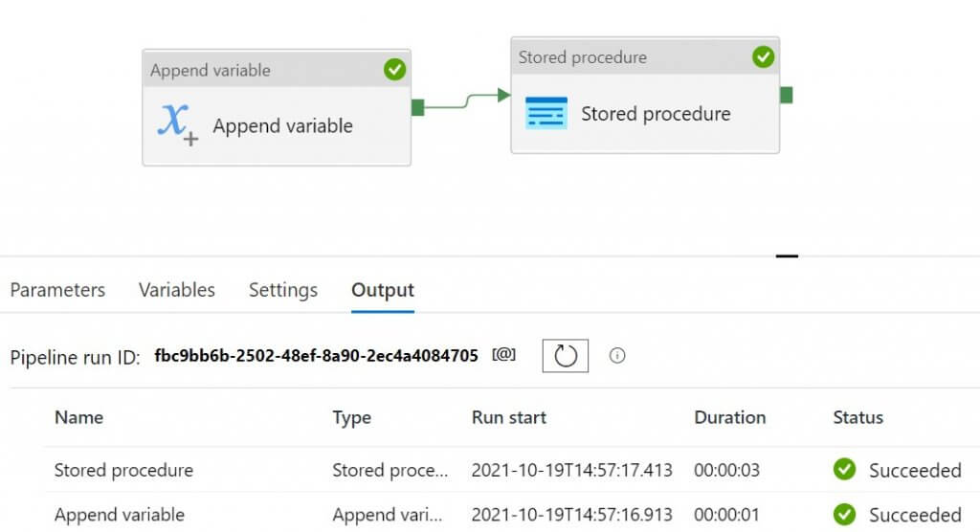The width and height of the screenshot is (980, 532).
Task: Select the Stored procedure row name
Action: coord(123,470)
